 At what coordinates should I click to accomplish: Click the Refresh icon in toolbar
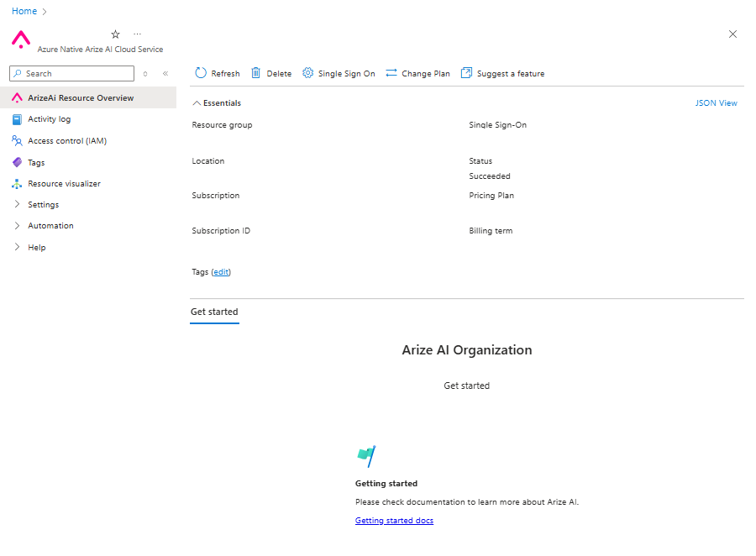(x=201, y=73)
